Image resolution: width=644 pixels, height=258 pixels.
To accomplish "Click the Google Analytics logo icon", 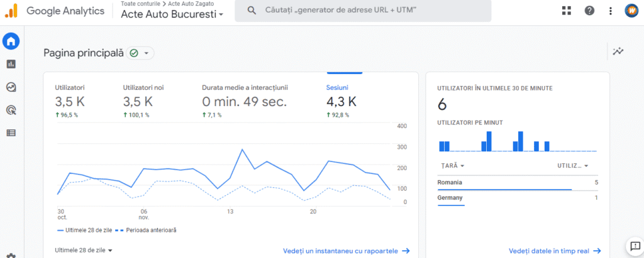I will [x=11, y=11].
